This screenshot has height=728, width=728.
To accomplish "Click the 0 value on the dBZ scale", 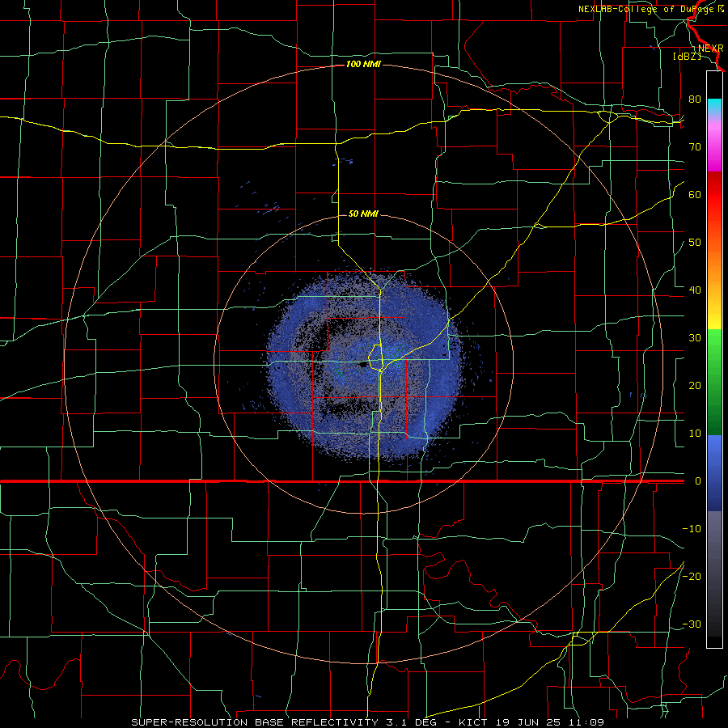I will (x=697, y=481).
